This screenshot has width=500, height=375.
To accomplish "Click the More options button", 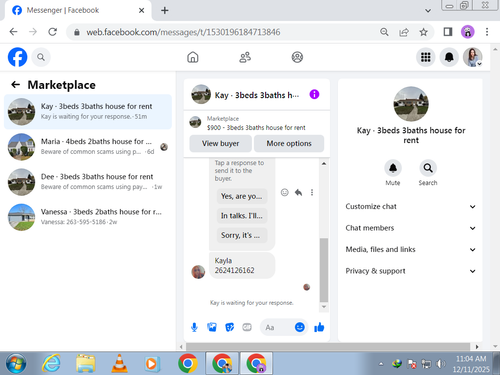I will [289, 143].
